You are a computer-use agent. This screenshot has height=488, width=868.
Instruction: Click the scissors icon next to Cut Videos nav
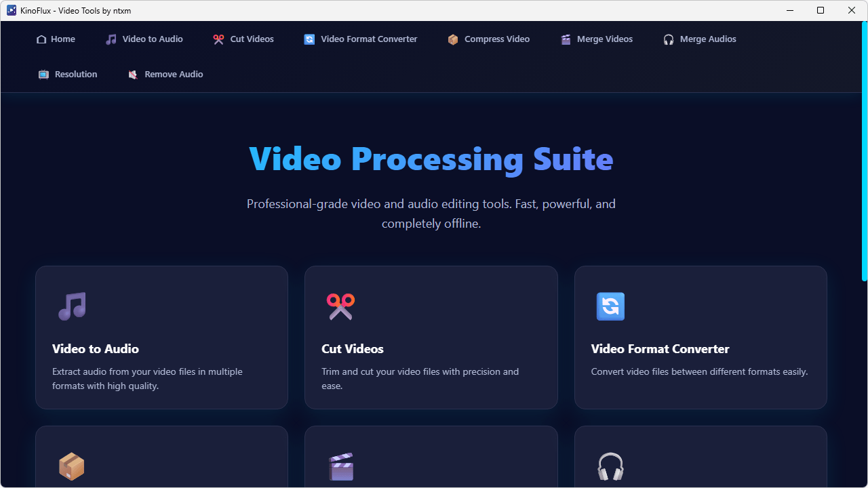click(218, 39)
